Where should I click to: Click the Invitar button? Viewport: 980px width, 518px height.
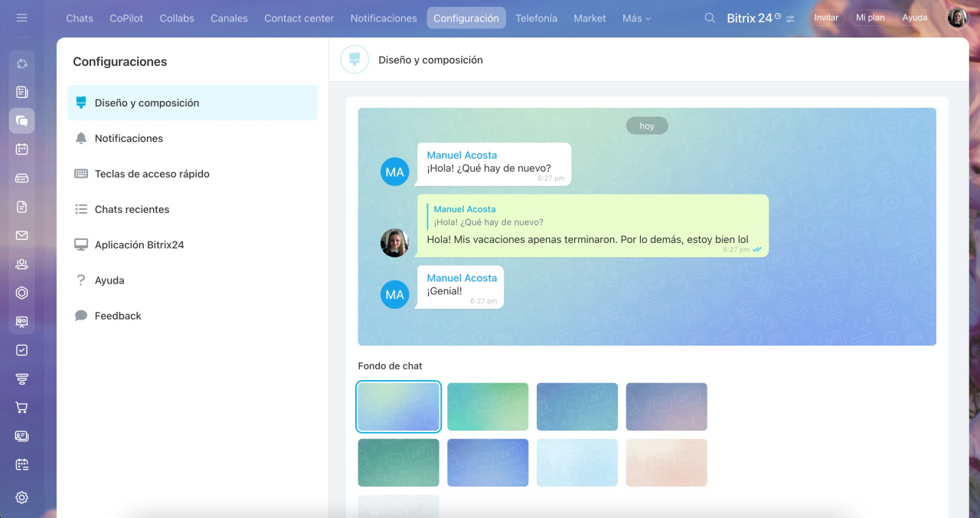click(826, 18)
